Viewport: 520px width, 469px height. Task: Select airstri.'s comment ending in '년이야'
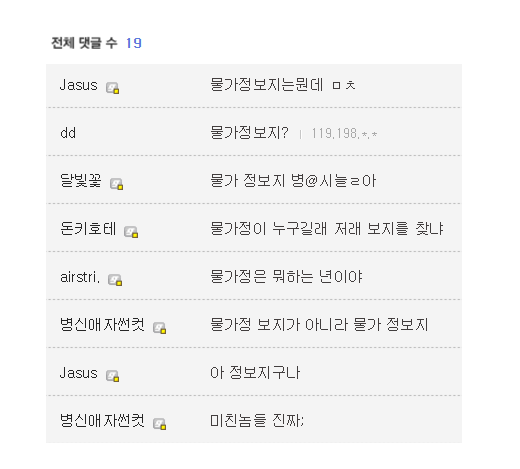(286, 277)
